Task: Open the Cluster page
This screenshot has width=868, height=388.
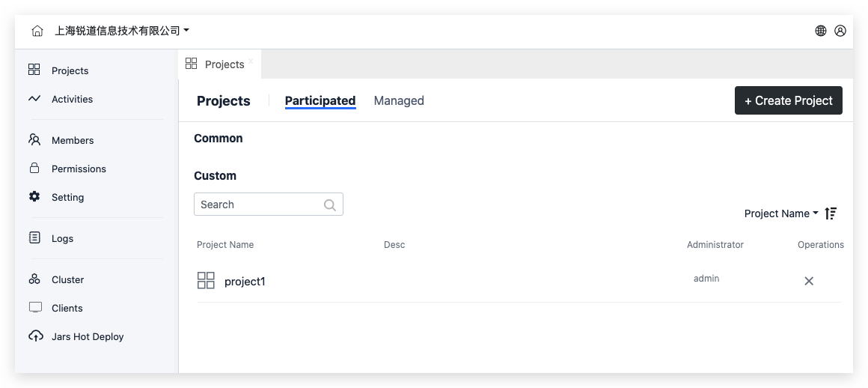Action: click(67, 279)
